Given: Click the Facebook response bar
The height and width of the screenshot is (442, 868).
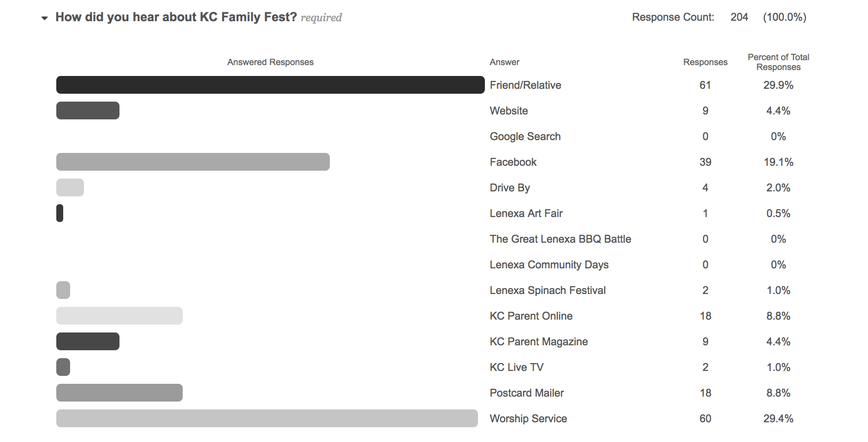Looking at the screenshot, I should pyautogui.click(x=193, y=162).
